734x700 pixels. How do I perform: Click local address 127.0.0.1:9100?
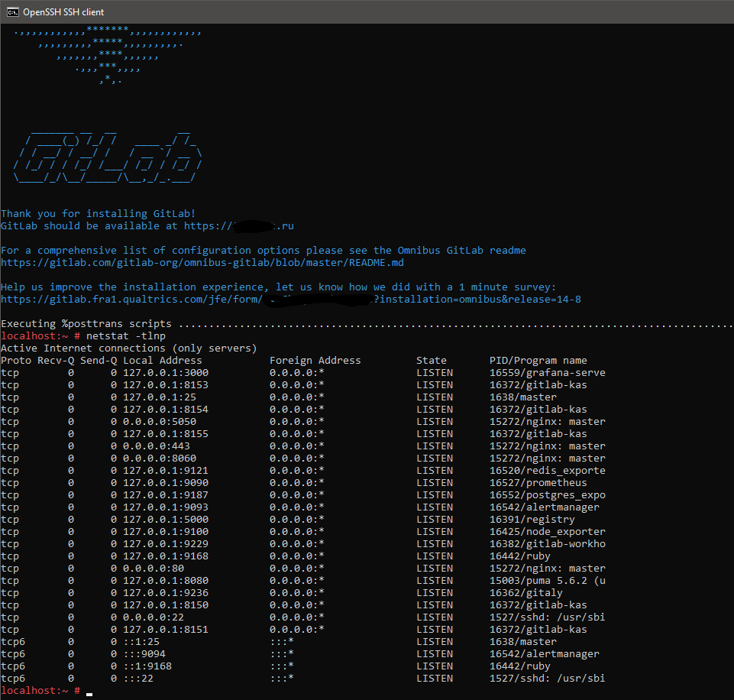166,531
